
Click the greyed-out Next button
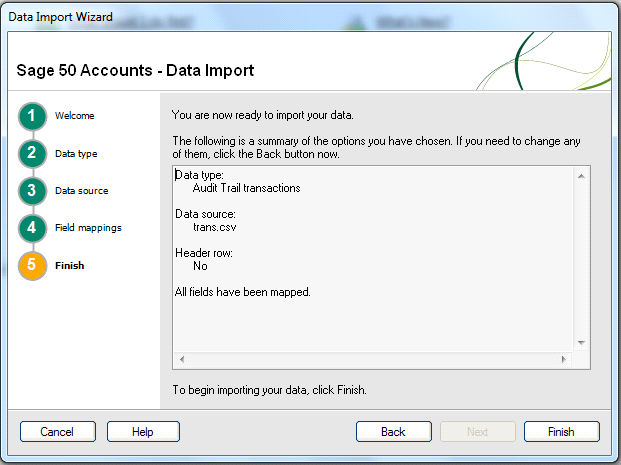(477, 432)
